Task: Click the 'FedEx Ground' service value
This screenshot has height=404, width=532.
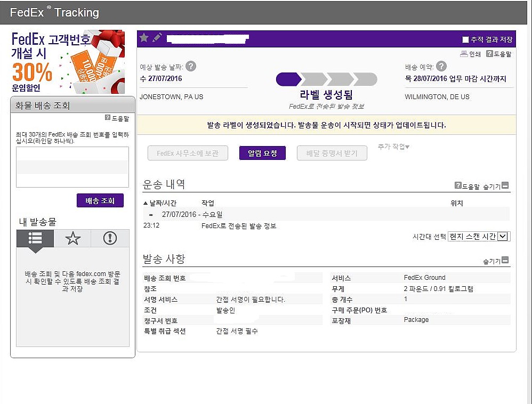Action: pos(424,278)
